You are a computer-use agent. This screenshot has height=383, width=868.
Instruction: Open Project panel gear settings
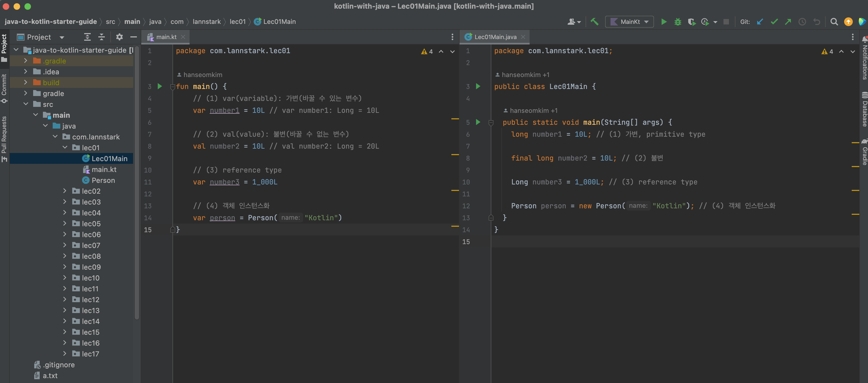[119, 37]
